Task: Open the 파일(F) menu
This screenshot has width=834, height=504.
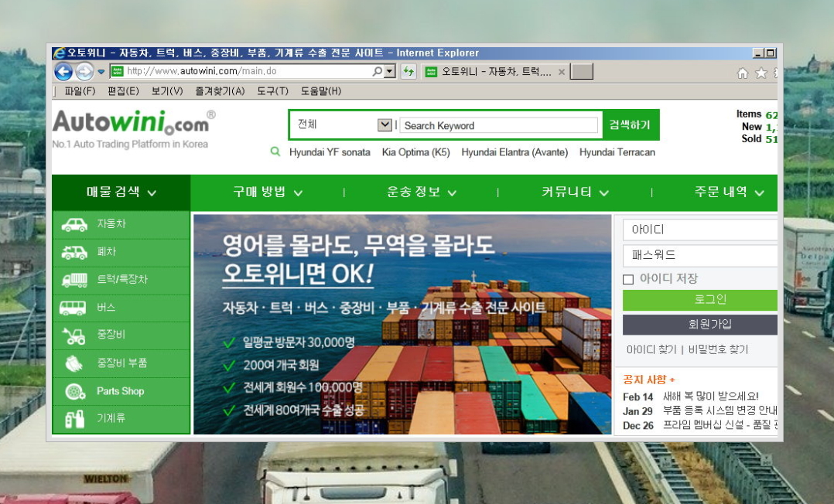Action: coord(80,91)
